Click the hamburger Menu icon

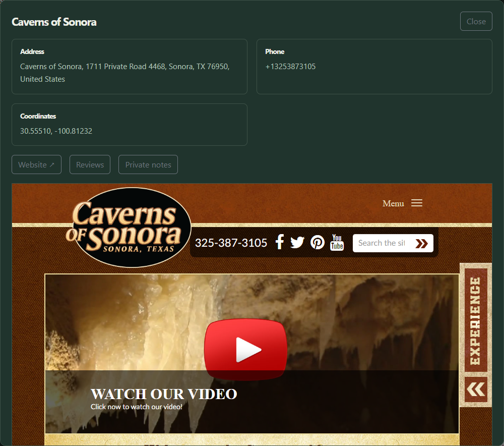(x=417, y=203)
